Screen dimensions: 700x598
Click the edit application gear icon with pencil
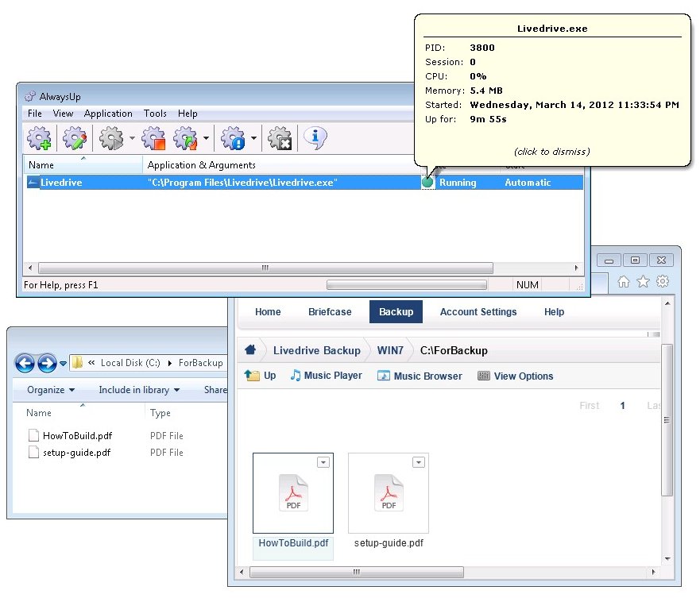(x=75, y=138)
